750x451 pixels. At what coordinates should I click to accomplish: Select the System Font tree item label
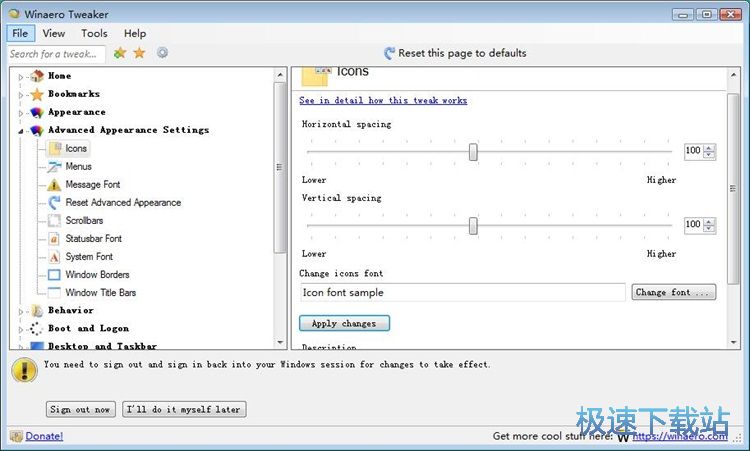pos(89,257)
